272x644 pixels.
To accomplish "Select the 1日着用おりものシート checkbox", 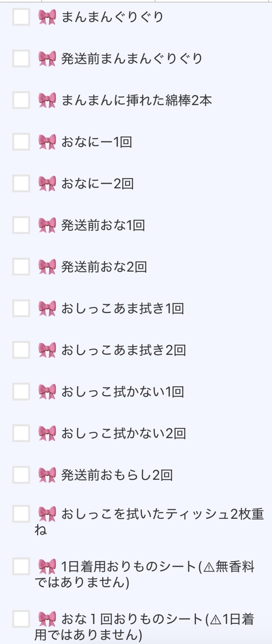I will pos(21,567).
